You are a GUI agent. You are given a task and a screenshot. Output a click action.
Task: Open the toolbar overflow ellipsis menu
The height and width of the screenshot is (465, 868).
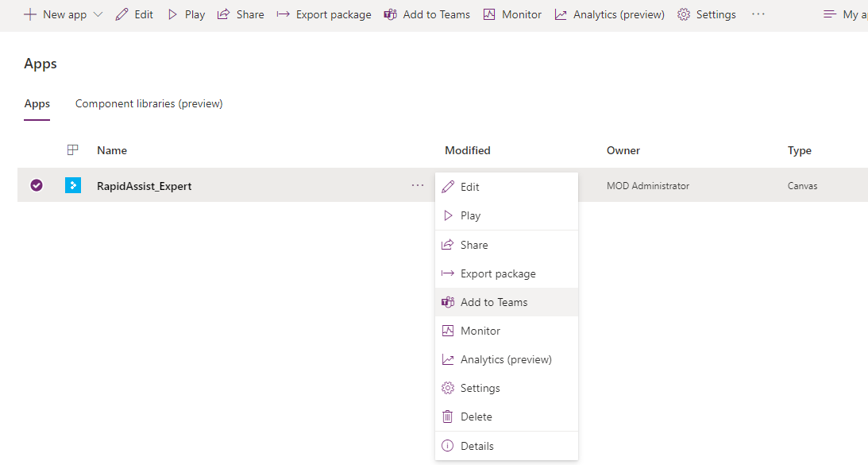point(758,14)
